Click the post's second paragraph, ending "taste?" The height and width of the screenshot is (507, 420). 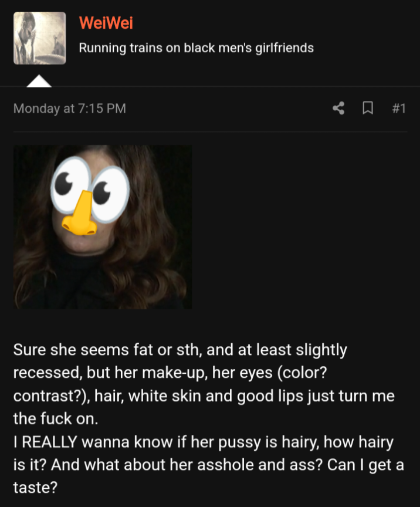coord(209,464)
